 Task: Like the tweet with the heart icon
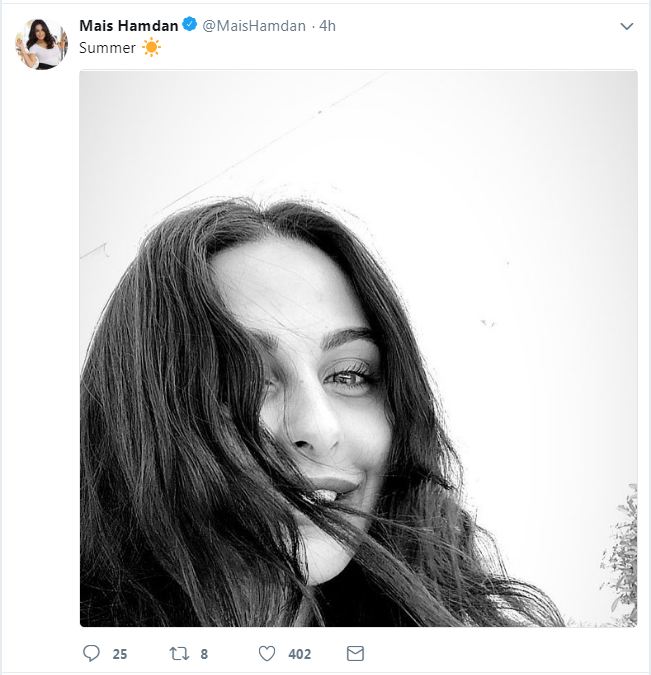(x=267, y=653)
